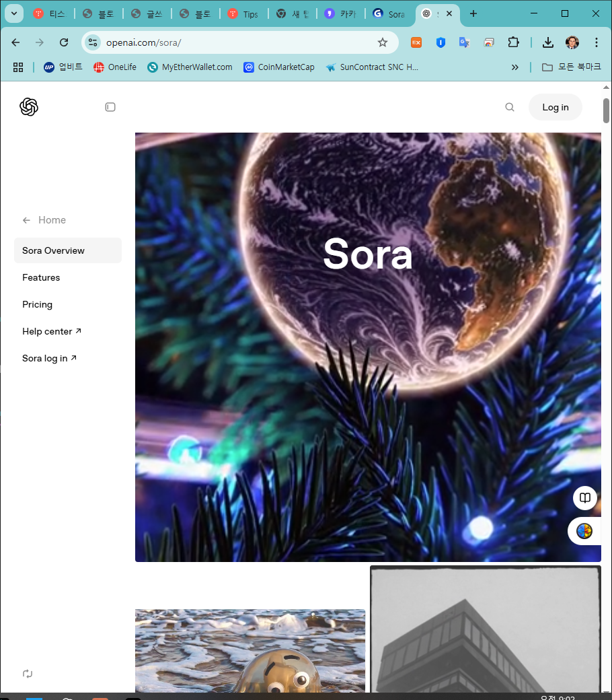
Task: Click the page vertical scrollbar thumb
Action: click(606, 110)
